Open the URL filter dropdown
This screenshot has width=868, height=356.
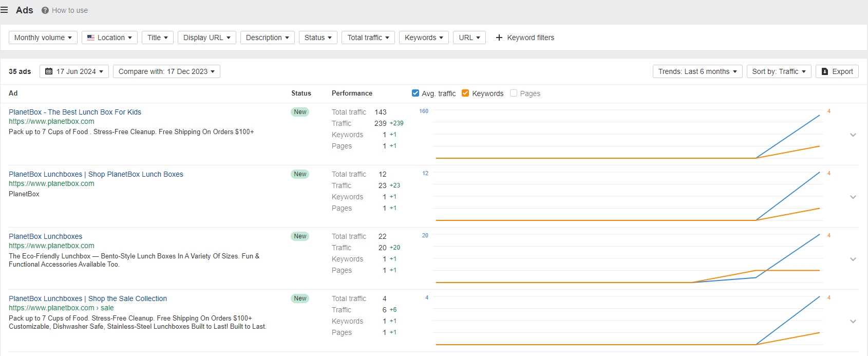point(469,38)
